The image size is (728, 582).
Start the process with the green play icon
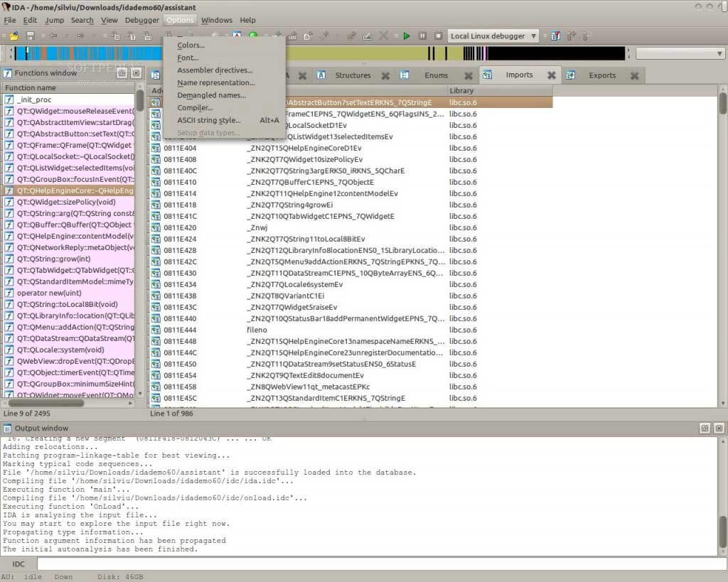[x=407, y=36]
